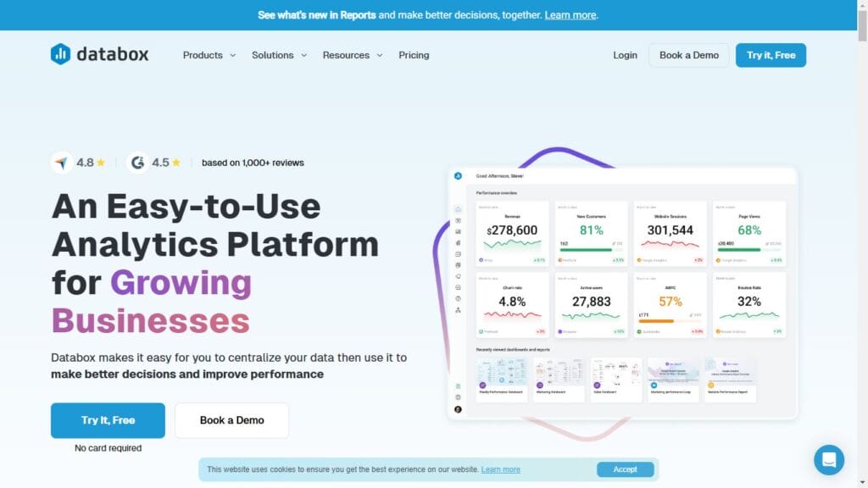Click the 'No card required' text
The height and width of the screenshot is (488, 868).
[x=108, y=448]
